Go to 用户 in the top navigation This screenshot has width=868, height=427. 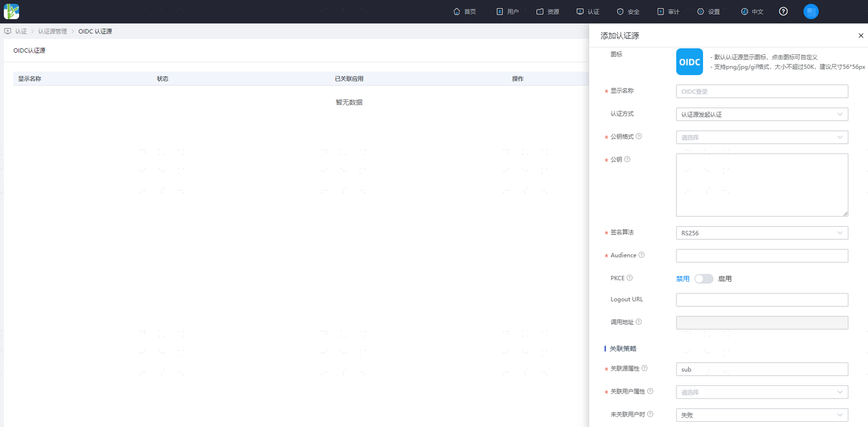pos(507,12)
